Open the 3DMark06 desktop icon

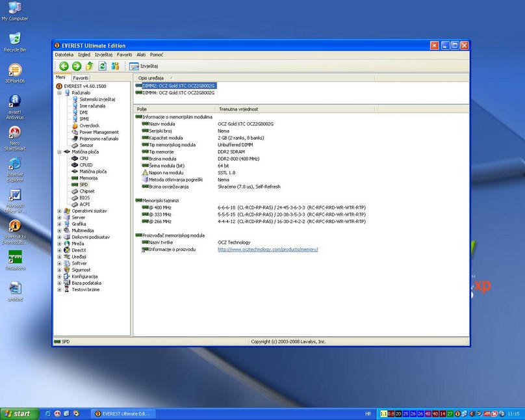[x=14, y=71]
